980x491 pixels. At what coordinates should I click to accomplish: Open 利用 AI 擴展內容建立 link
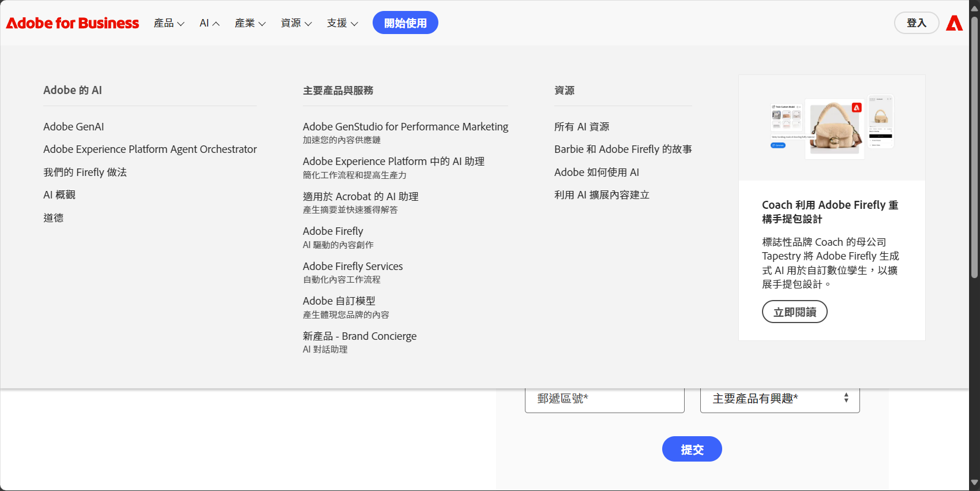click(x=602, y=194)
